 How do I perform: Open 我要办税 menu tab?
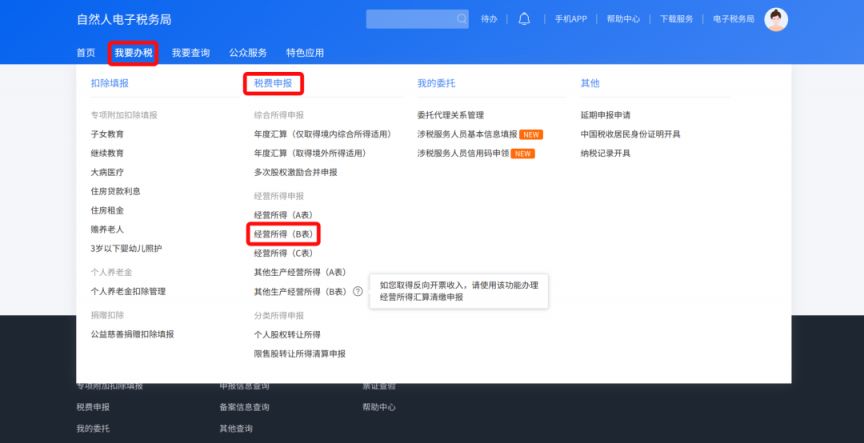tap(133, 53)
